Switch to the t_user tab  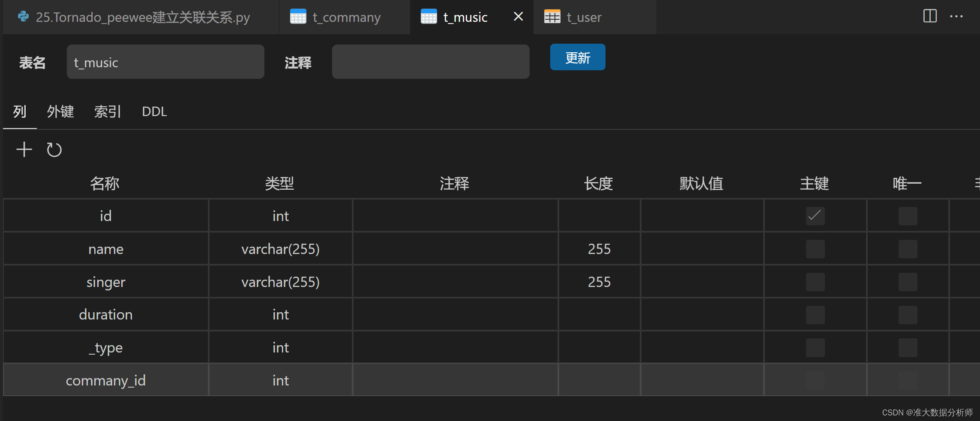[x=595, y=17]
